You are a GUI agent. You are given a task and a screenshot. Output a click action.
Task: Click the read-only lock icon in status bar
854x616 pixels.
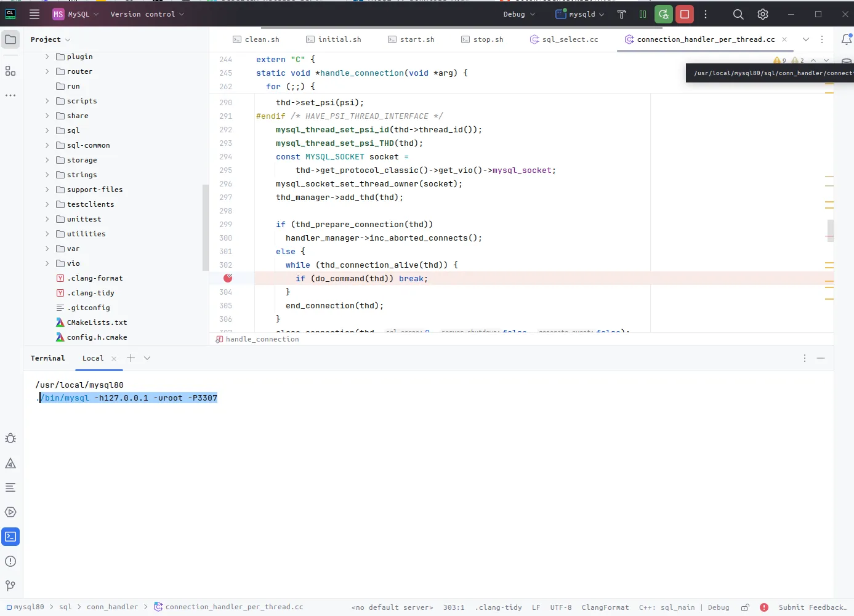(745, 607)
